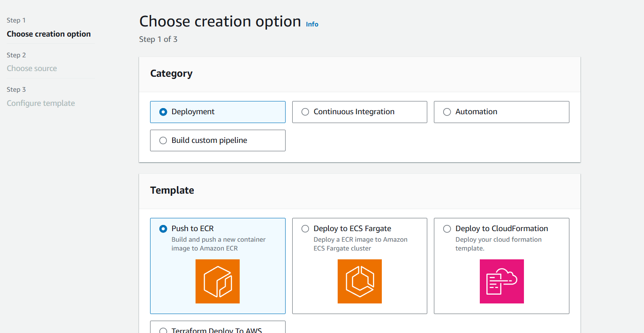Click the 'Step 1 of 3' text
The width and height of the screenshot is (644, 333).
158,39
